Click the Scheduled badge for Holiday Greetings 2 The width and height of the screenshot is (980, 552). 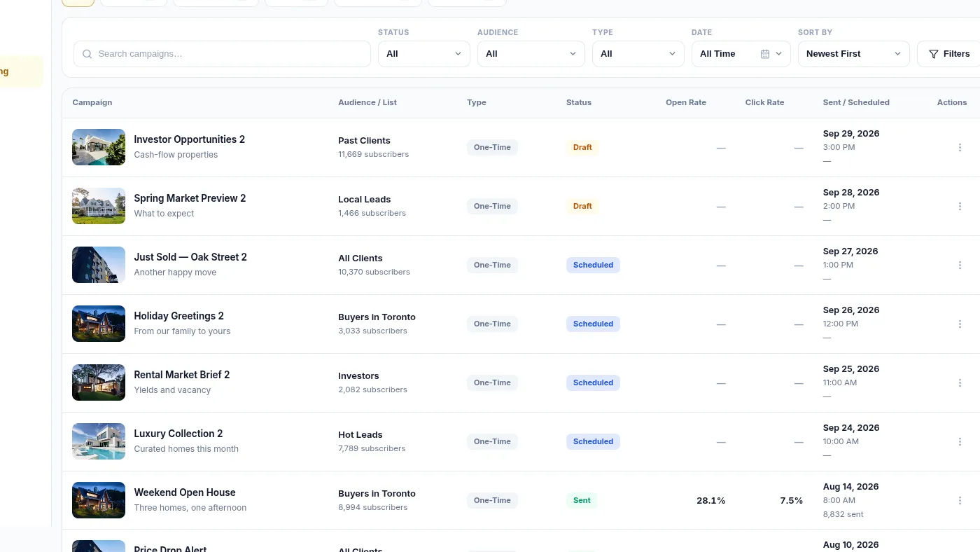(593, 324)
